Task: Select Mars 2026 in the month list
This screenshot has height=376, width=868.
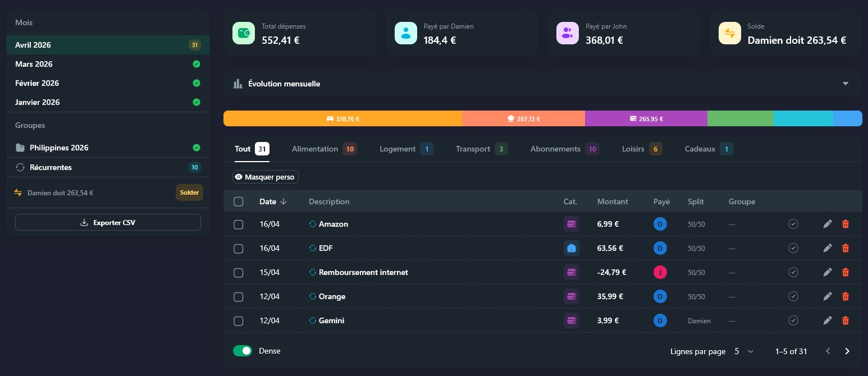Action: coord(34,64)
